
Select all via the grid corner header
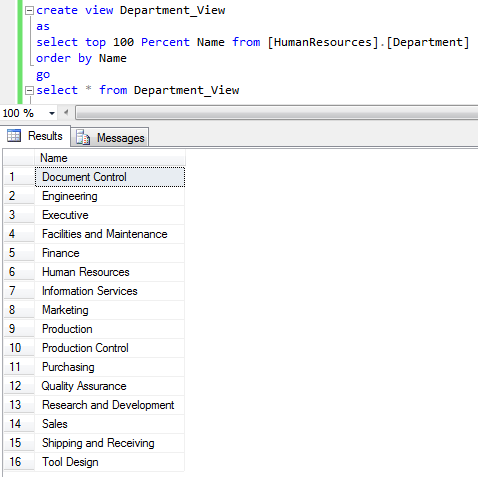(19, 158)
